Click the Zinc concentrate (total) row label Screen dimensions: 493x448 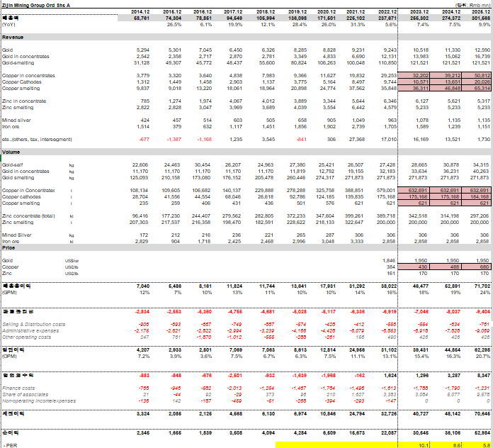(x=28, y=216)
